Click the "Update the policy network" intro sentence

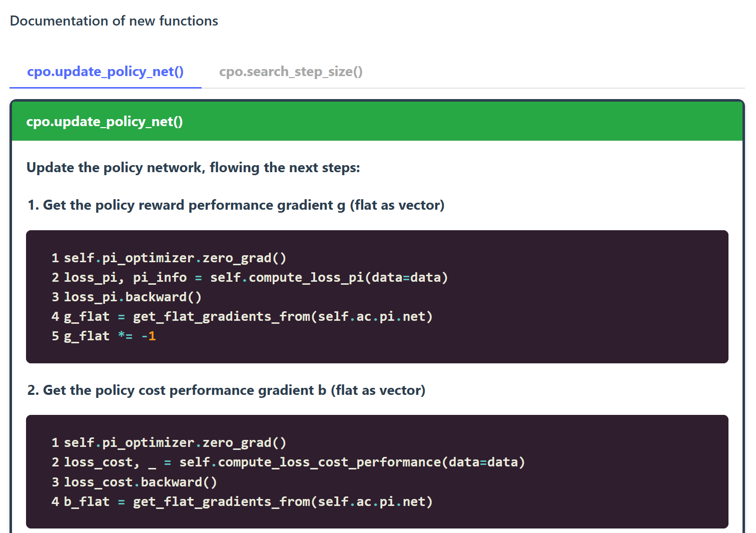(193, 168)
